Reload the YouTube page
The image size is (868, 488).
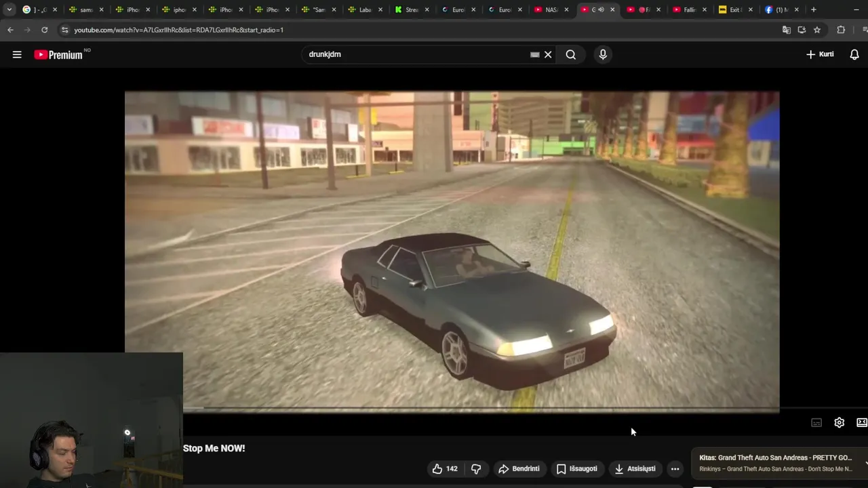45,30
